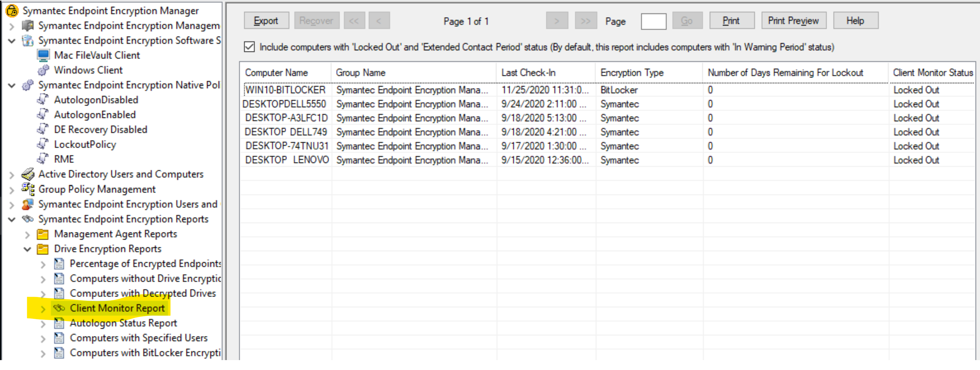Click the Active Directory Users and Computers icon
The width and height of the screenshot is (980, 370).
coord(28,174)
